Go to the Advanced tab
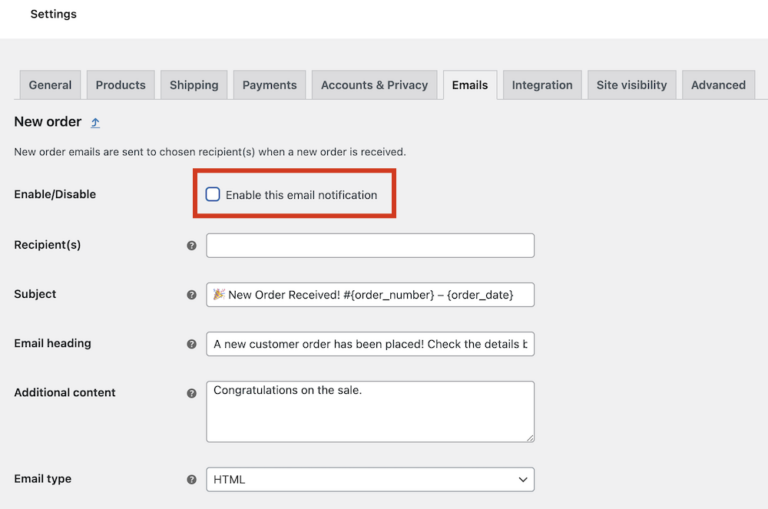The image size is (768, 509). click(718, 85)
